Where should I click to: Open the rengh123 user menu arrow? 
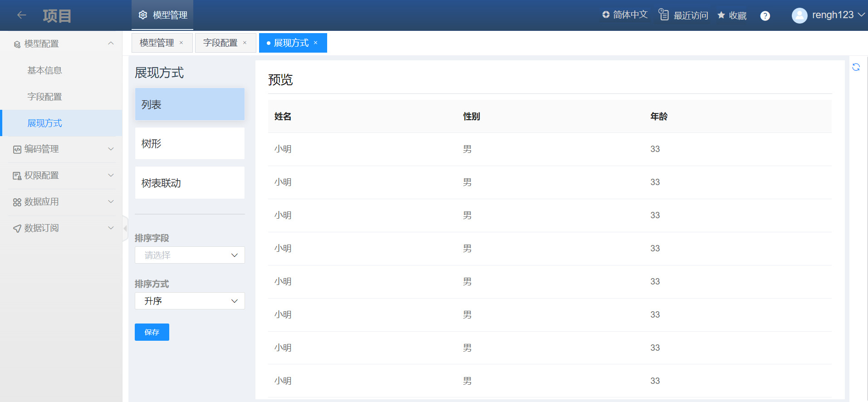861,15
